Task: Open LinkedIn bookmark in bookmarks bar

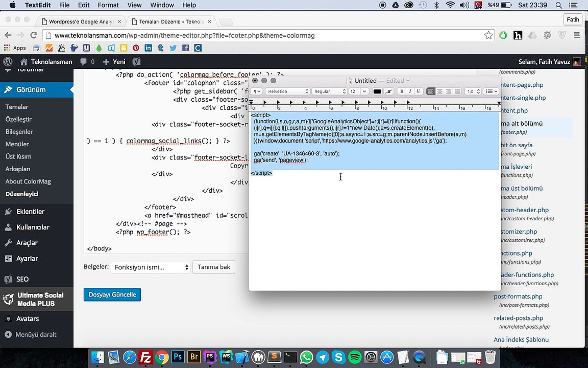Action: coord(148,48)
